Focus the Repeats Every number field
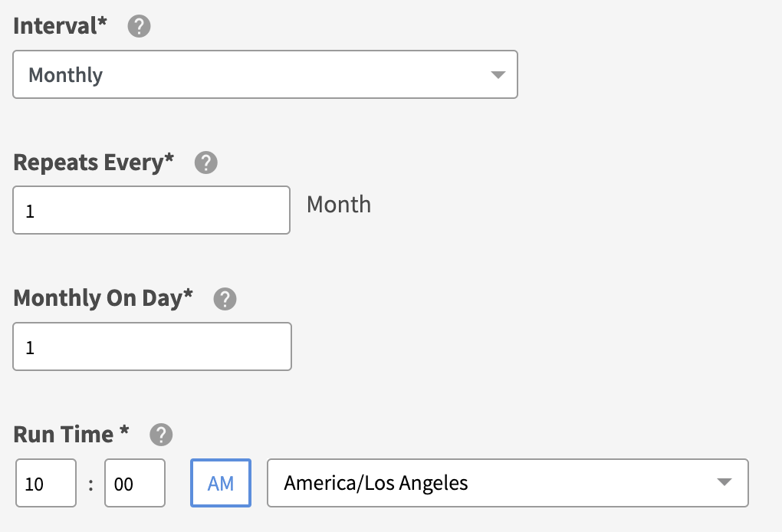782x532 pixels. 151,210
